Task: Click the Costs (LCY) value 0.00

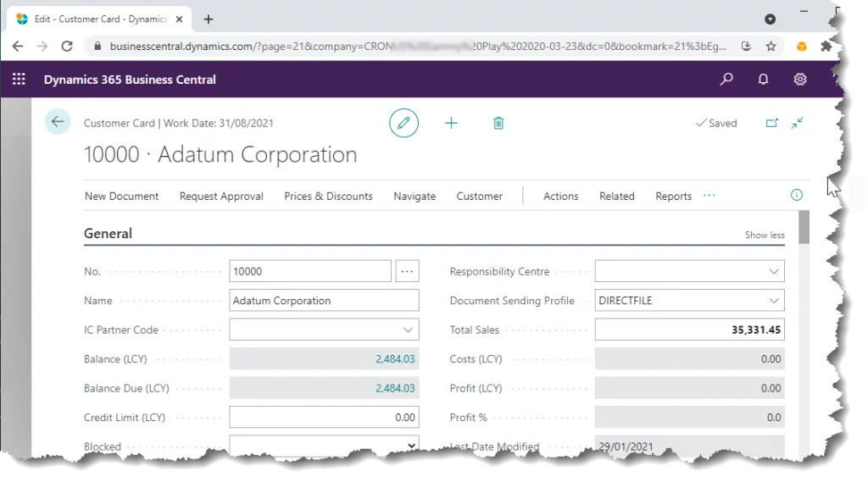Action: coord(771,359)
